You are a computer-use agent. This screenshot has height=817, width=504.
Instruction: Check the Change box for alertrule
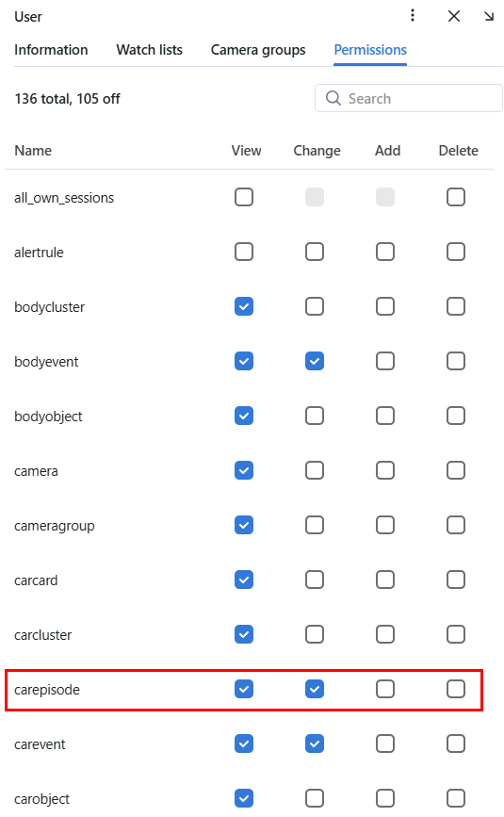(315, 253)
